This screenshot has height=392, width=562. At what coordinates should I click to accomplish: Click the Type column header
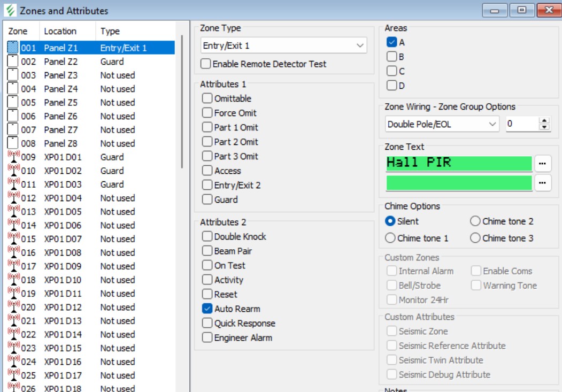tap(110, 31)
